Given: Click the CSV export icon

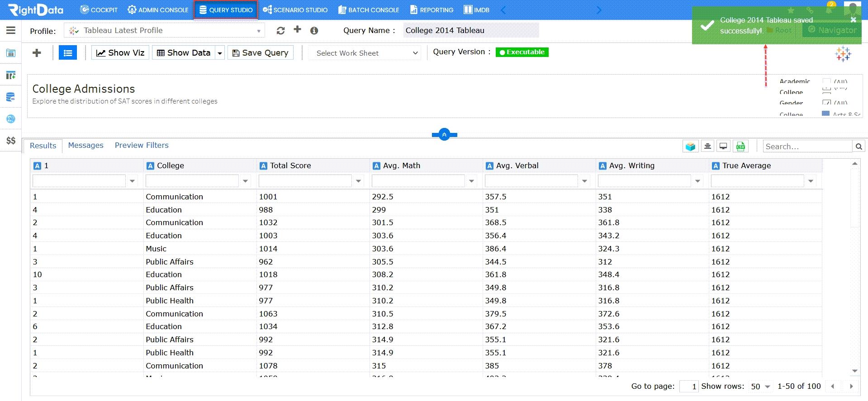Looking at the screenshot, I should click(740, 146).
